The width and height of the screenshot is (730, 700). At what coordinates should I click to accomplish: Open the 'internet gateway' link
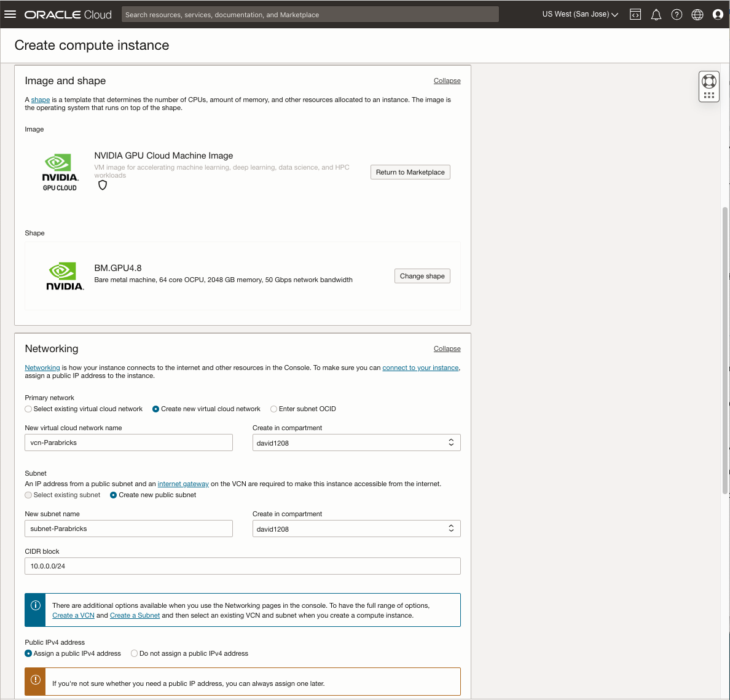point(183,484)
